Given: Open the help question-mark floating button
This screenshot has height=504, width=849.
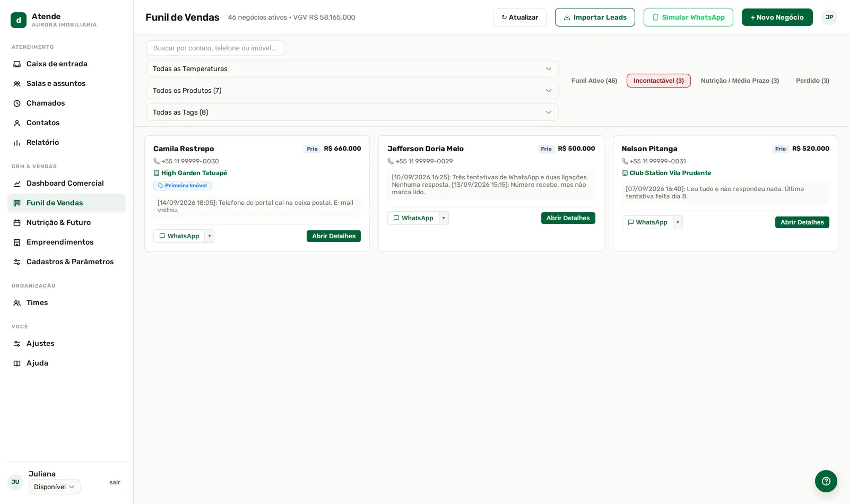Looking at the screenshot, I should [826, 481].
